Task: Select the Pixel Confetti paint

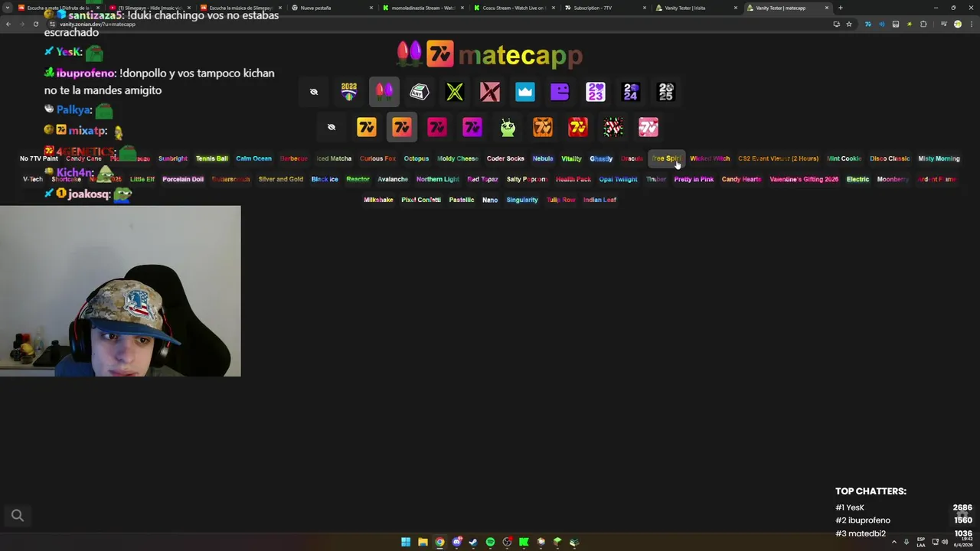Action: click(x=421, y=200)
